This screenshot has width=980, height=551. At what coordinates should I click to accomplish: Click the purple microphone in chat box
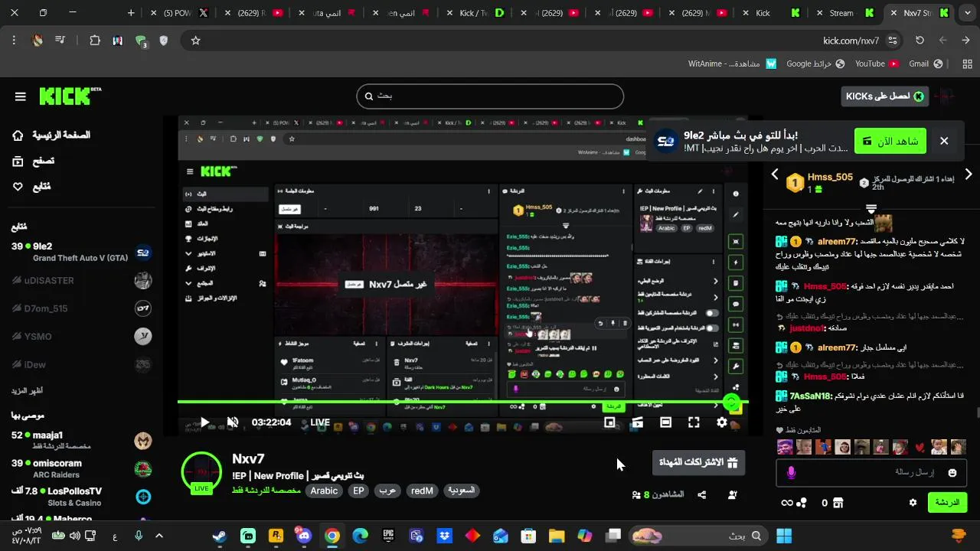(x=791, y=473)
